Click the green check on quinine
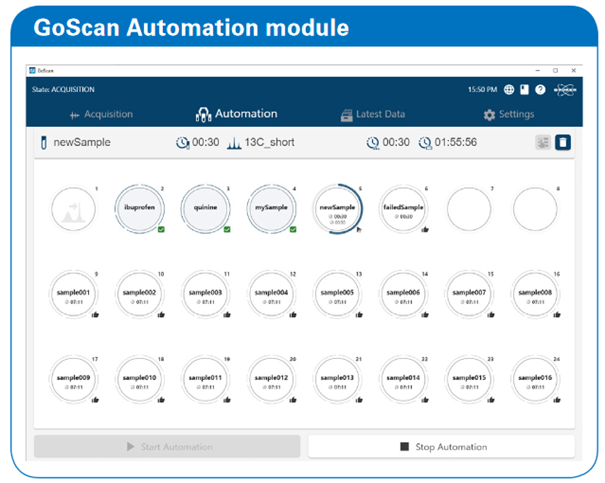Screen dimensions: 605x483 (227, 230)
